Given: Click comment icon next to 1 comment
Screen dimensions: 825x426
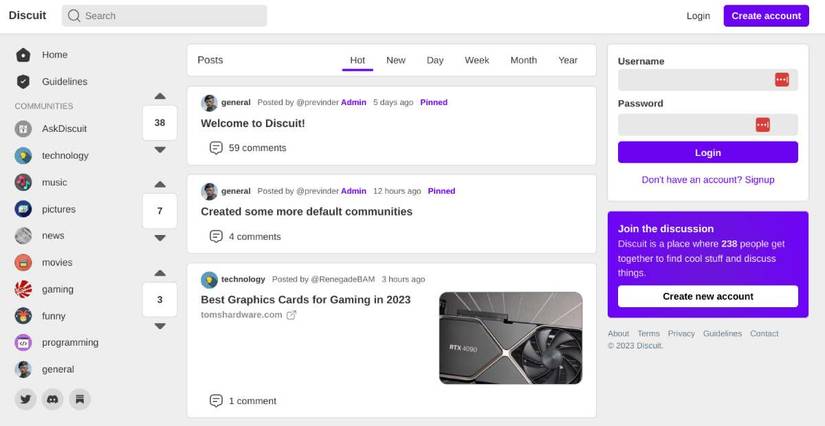Looking at the screenshot, I should (x=216, y=401).
